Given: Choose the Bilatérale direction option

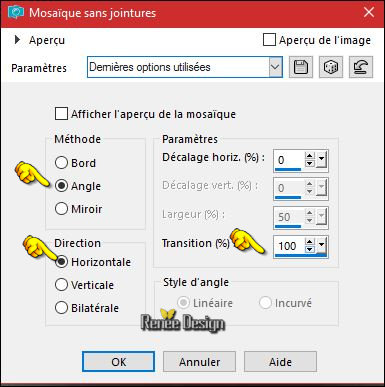Looking at the screenshot, I should coord(61,308).
